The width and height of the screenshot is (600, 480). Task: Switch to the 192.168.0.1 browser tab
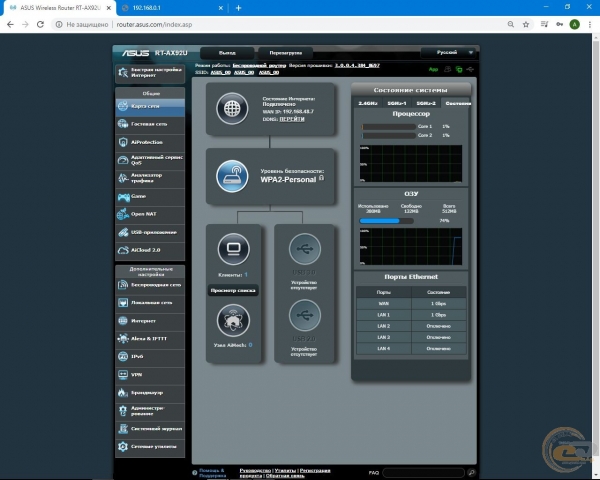pyautogui.click(x=171, y=8)
